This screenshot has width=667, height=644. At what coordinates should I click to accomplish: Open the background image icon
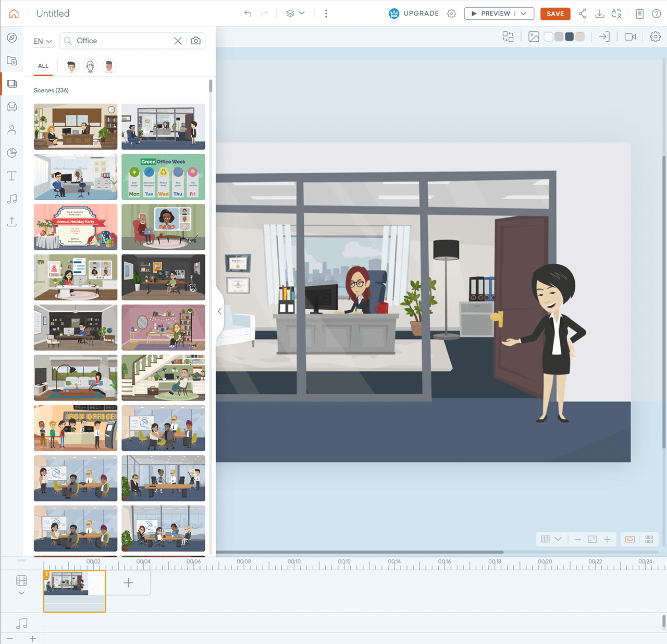point(534,37)
